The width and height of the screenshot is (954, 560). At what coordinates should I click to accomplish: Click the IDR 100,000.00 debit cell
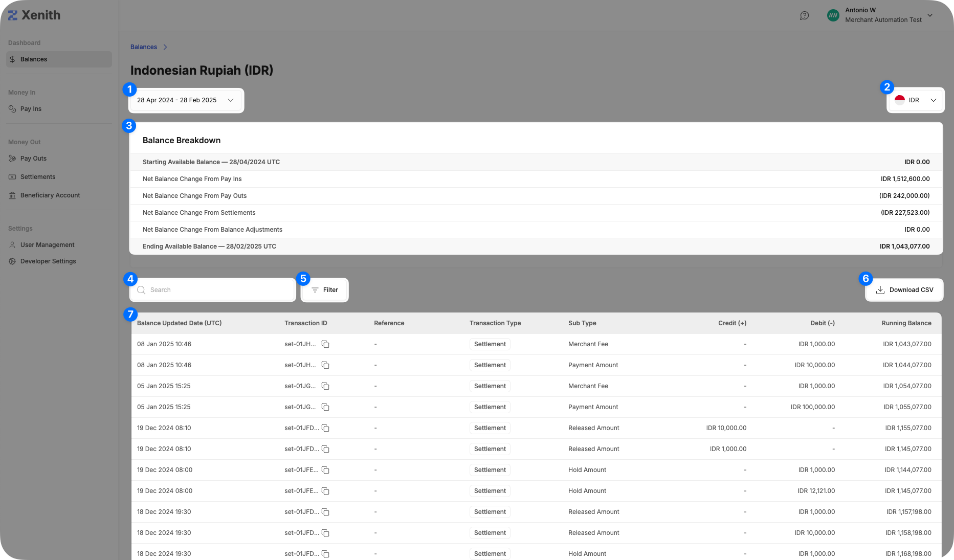click(x=813, y=407)
